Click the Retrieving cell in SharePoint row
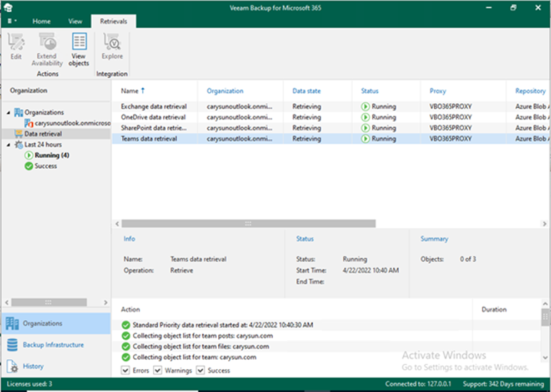 pos(307,128)
